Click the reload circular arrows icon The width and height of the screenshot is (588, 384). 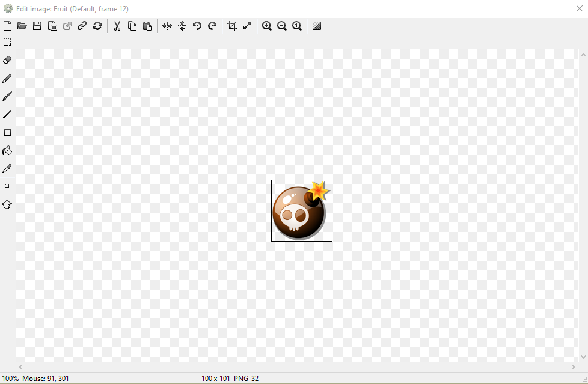[97, 26]
